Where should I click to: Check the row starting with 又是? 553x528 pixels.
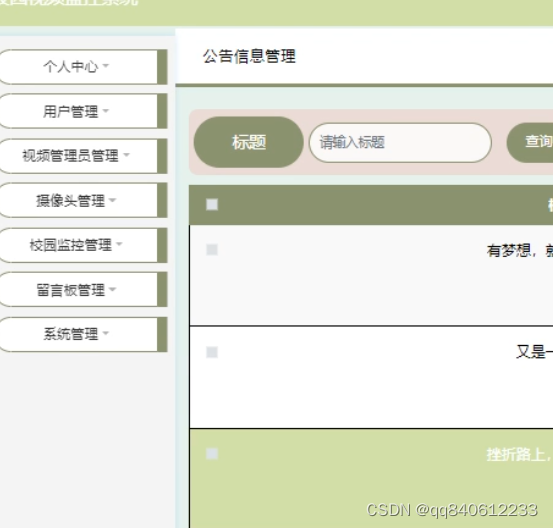(x=212, y=352)
